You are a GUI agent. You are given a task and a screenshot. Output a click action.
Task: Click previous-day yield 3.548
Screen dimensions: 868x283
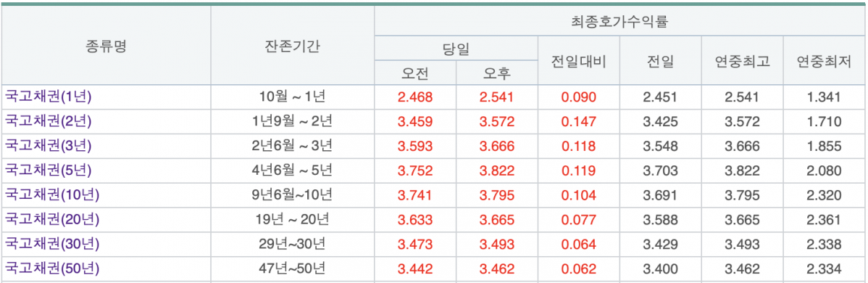click(x=660, y=147)
